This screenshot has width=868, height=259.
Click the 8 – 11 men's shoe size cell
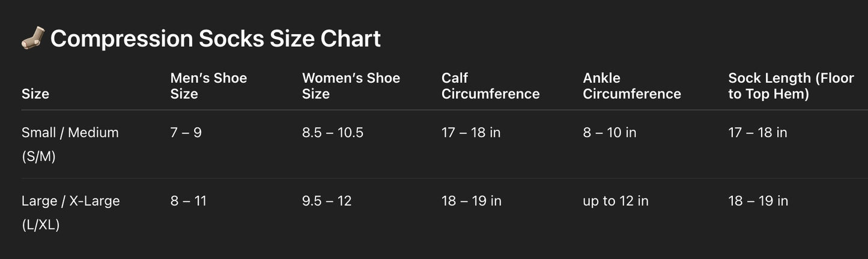coord(188,201)
